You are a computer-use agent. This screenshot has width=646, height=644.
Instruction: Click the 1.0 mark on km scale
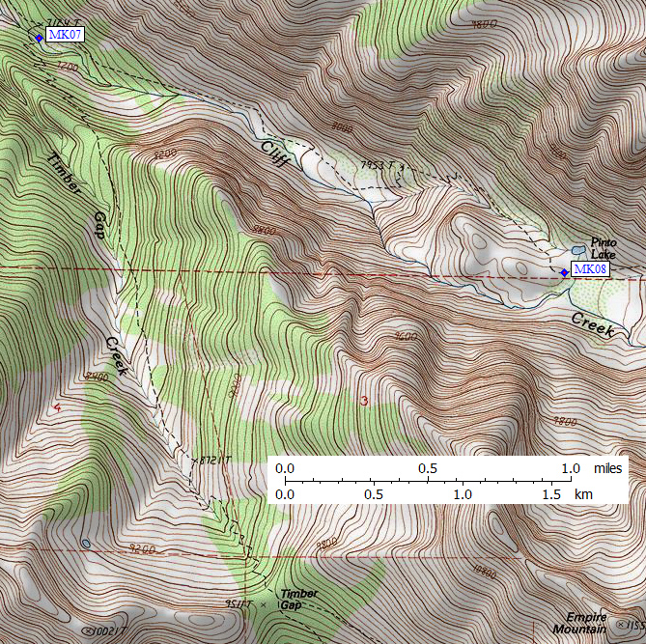(463, 493)
